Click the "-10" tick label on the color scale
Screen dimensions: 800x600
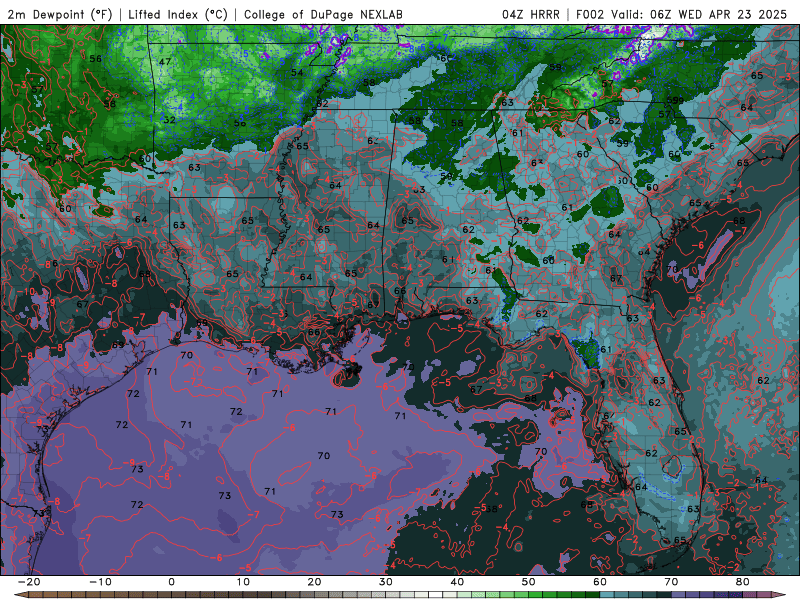(100, 582)
